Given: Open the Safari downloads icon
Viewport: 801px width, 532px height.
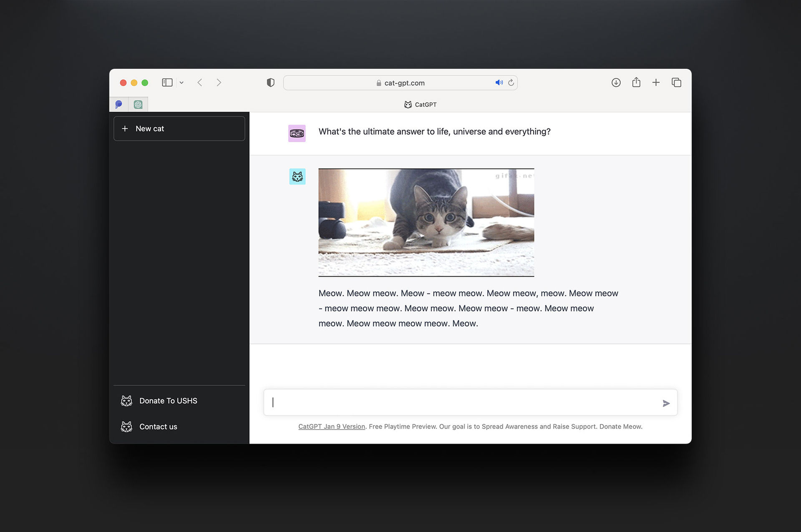Looking at the screenshot, I should (x=616, y=83).
